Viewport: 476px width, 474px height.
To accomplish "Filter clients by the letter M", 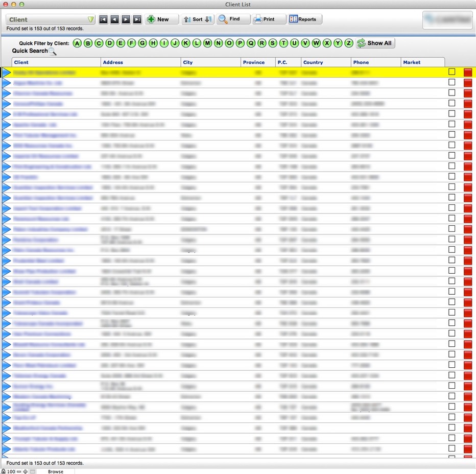I will [x=208, y=43].
